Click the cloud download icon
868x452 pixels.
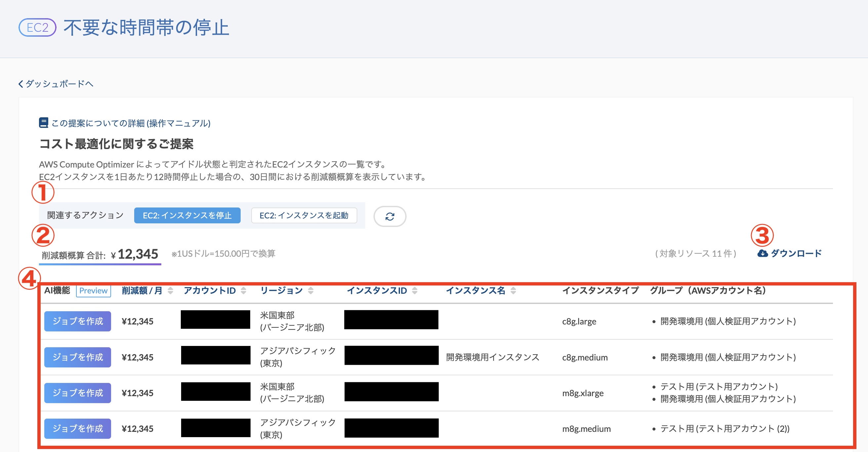(763, 253)
